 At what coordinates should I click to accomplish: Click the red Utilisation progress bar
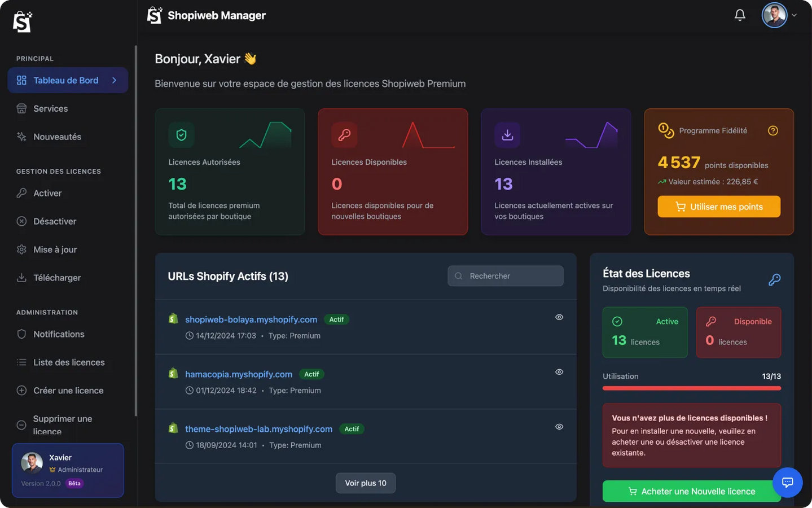click(691, 388)
